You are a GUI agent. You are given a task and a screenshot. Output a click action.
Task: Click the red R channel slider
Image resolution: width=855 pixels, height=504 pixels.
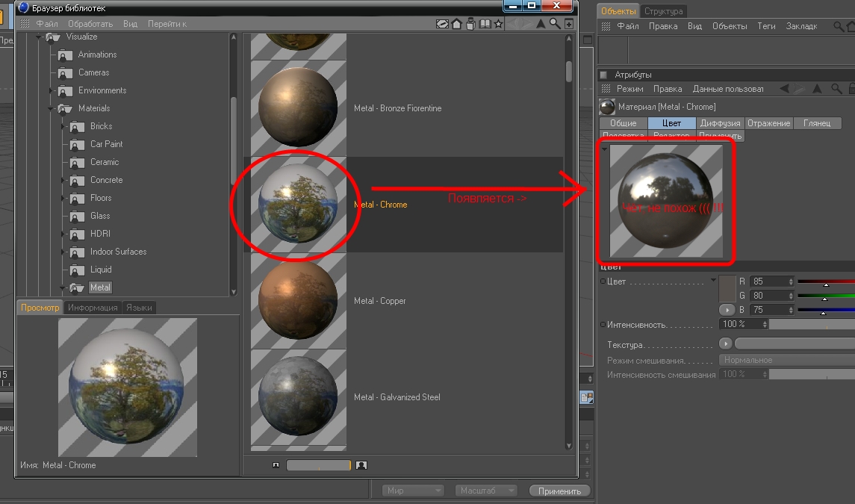pos(826,281)
